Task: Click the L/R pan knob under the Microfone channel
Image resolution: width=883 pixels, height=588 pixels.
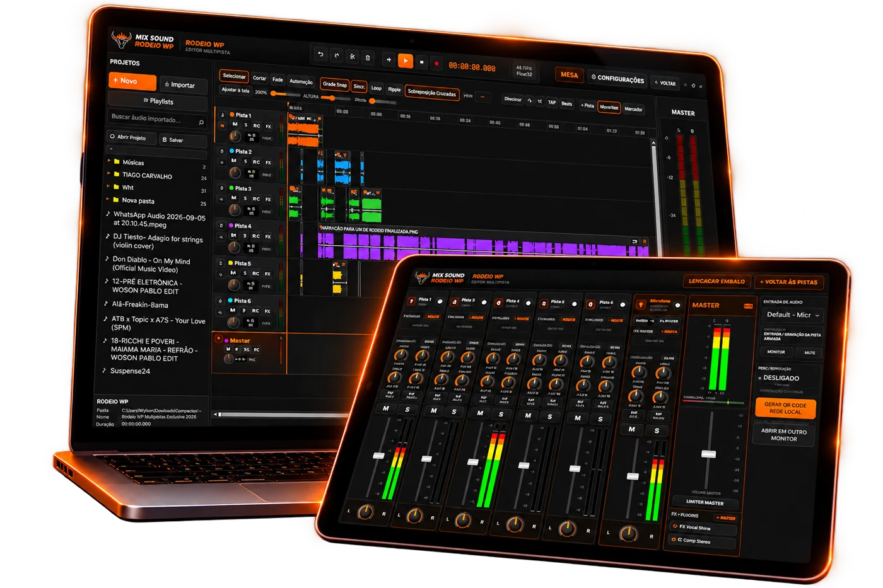Action: (x=628, y=534)
